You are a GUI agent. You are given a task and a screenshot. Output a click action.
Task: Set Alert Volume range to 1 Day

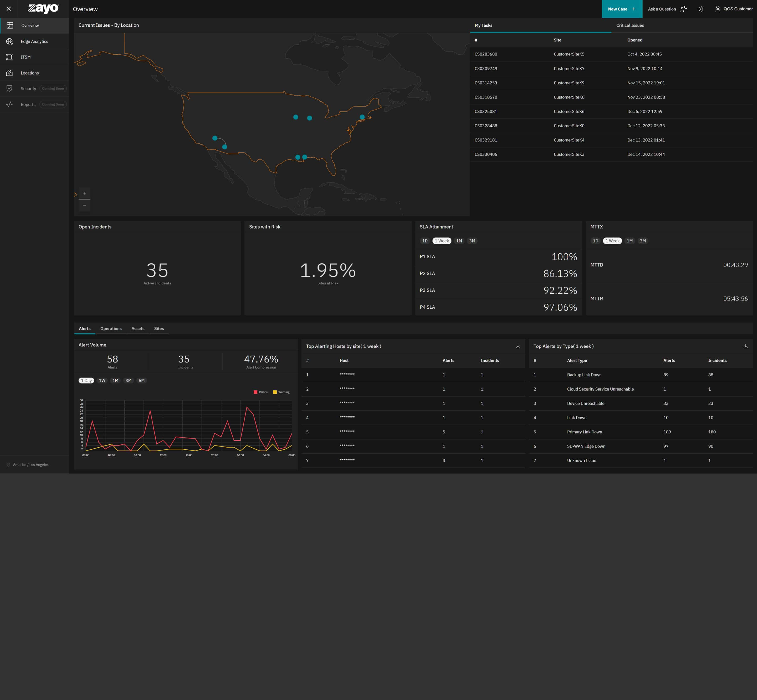(86, 381)
